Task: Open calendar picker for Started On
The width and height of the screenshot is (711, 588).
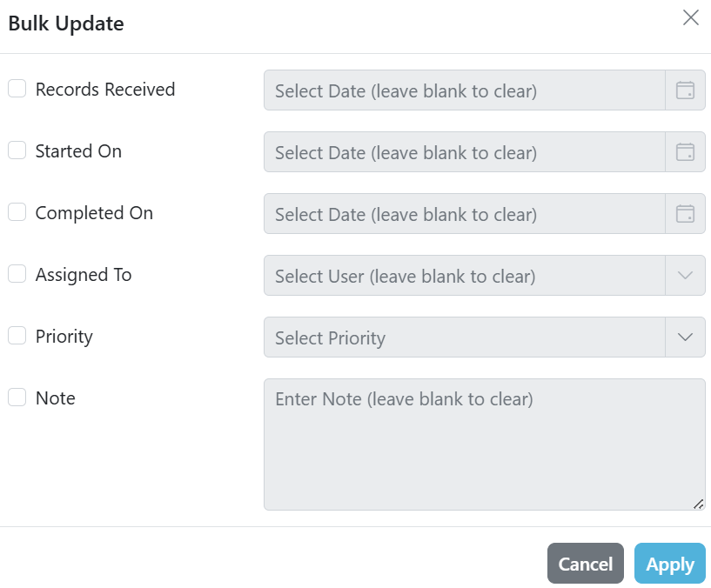Action: pos(685,151)
